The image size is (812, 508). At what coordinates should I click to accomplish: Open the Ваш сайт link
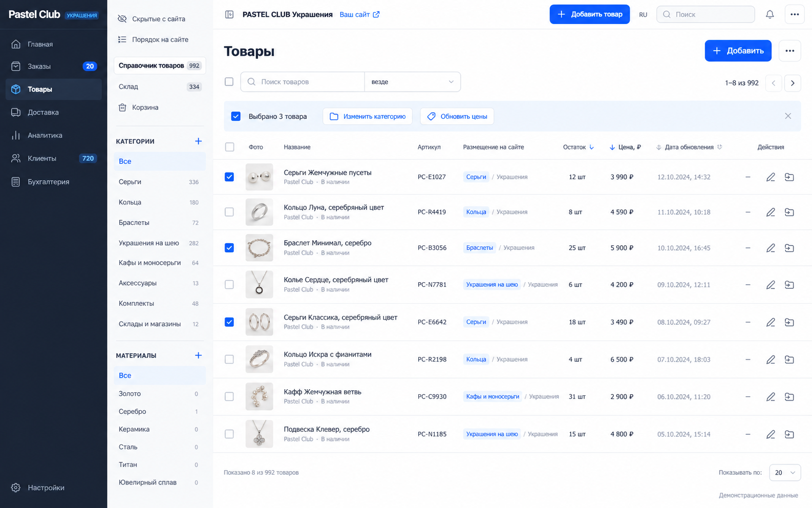[359, 14]
